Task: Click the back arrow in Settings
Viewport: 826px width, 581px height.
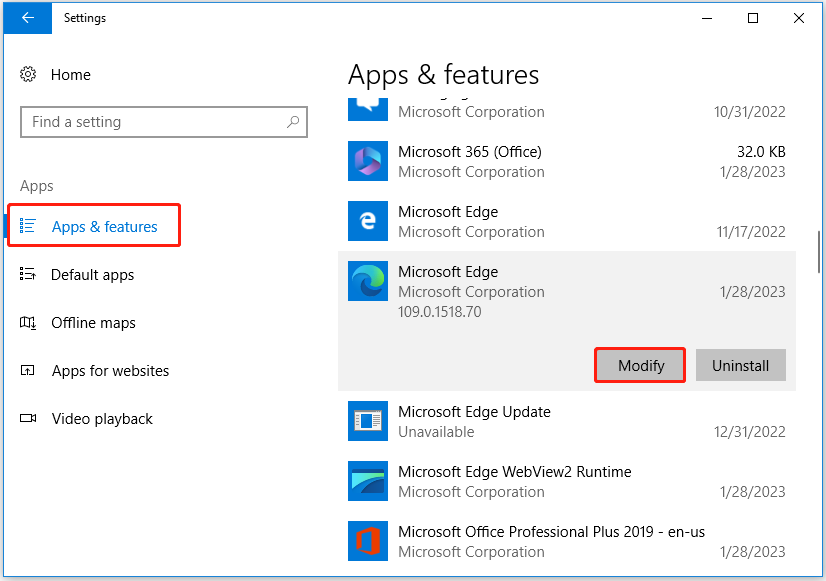Action: coord(27,18)
